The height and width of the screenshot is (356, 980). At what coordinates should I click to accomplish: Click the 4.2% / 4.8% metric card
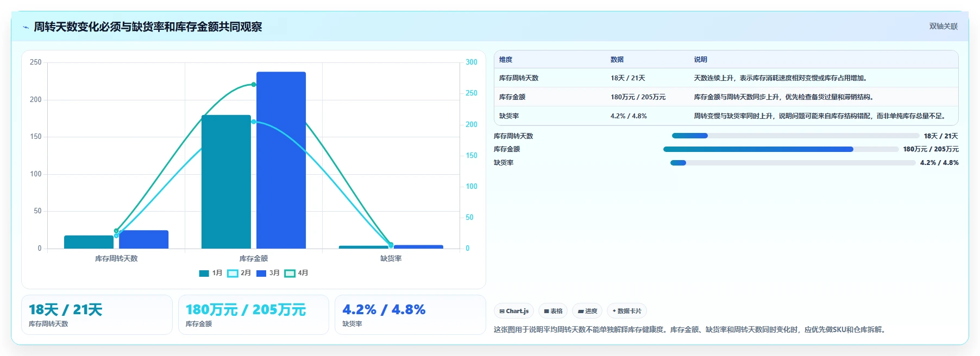coord(410,315)
